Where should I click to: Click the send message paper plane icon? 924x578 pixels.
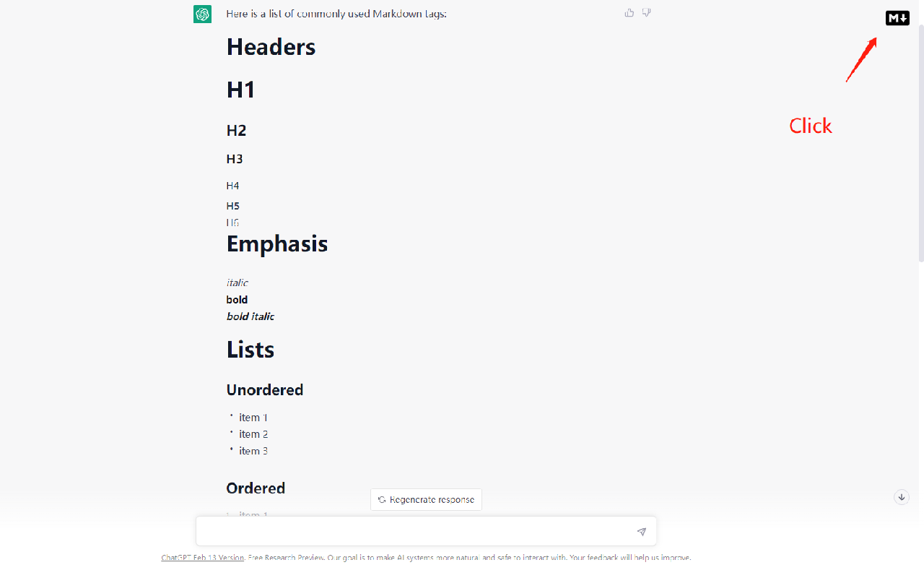pyautogui.click(x=641, y=531)
